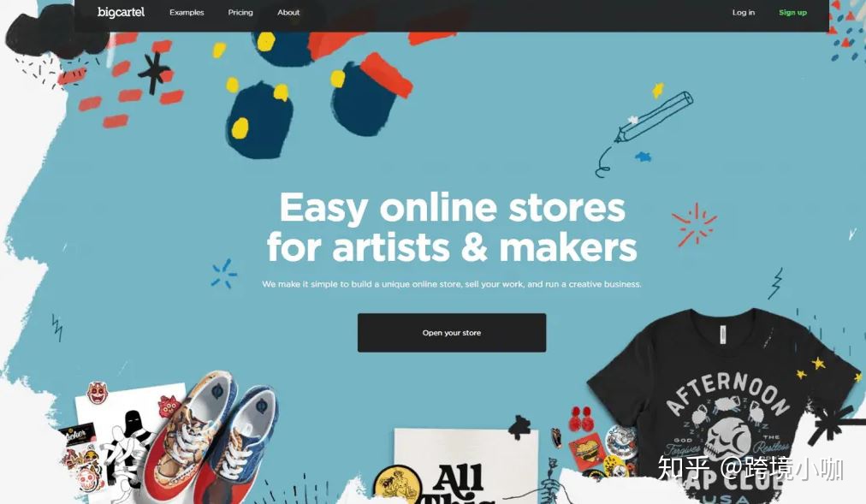Click the black asterisk star doodle

point(154,73)
